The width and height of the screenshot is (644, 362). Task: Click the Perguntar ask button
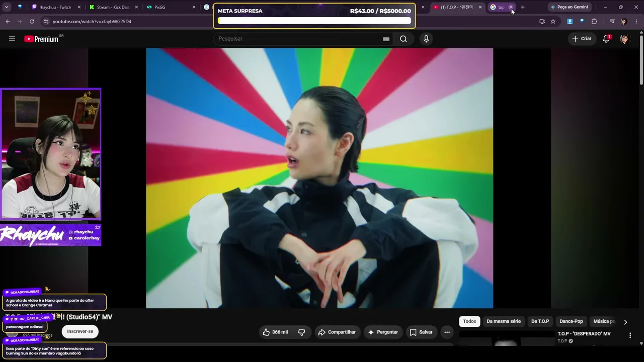point(382,332)
